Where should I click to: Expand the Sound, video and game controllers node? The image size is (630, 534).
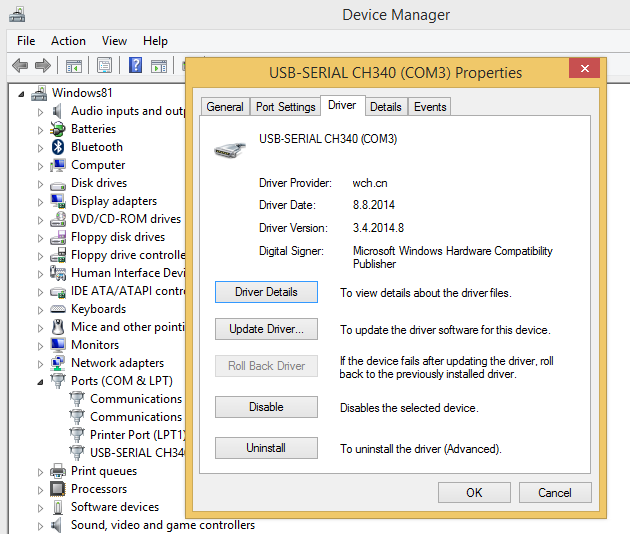[40, 526]
